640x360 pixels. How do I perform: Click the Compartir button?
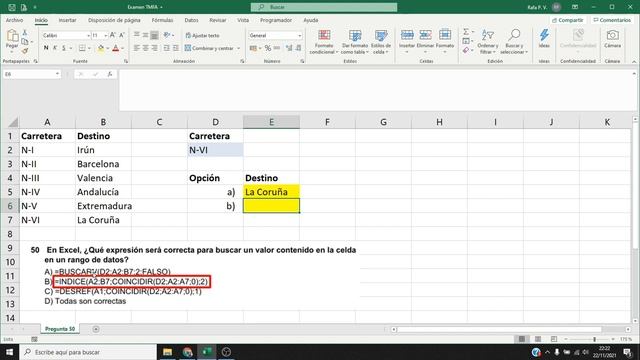coord(568,20)
